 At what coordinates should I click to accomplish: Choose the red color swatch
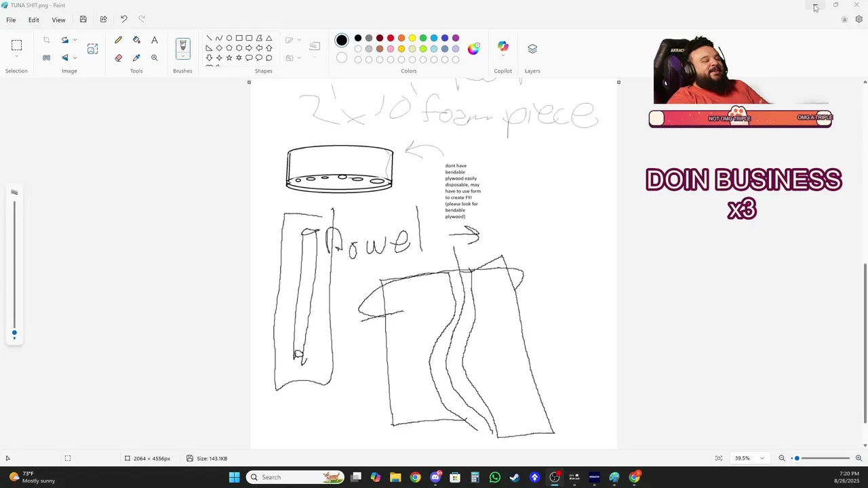tap(391, 38)
